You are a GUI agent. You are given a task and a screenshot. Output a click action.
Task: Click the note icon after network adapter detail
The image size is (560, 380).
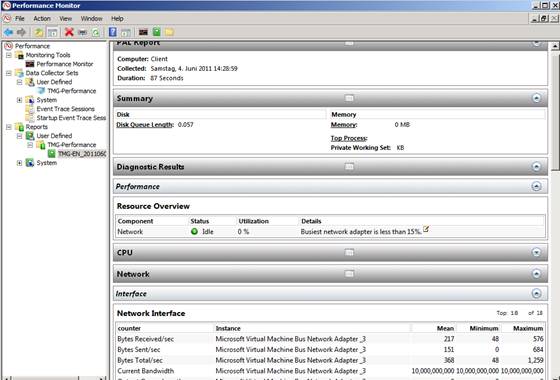coord(426,229)
